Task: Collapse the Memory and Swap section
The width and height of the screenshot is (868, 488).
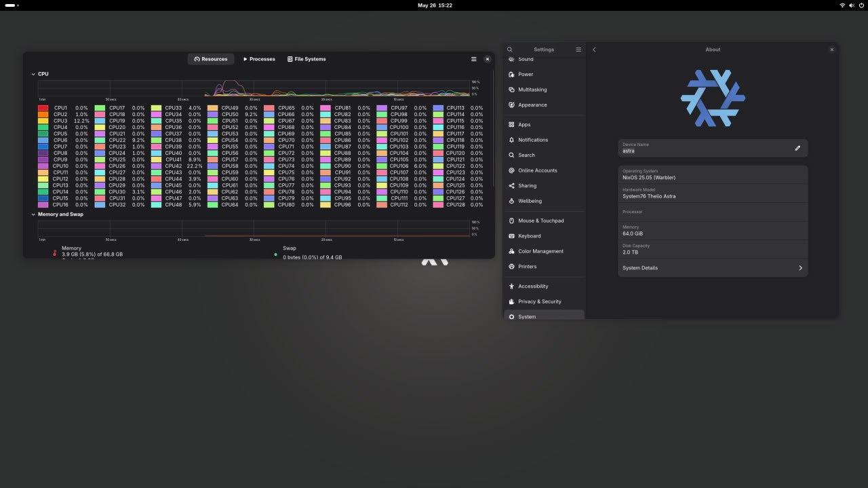Action: tap(33, 214)
